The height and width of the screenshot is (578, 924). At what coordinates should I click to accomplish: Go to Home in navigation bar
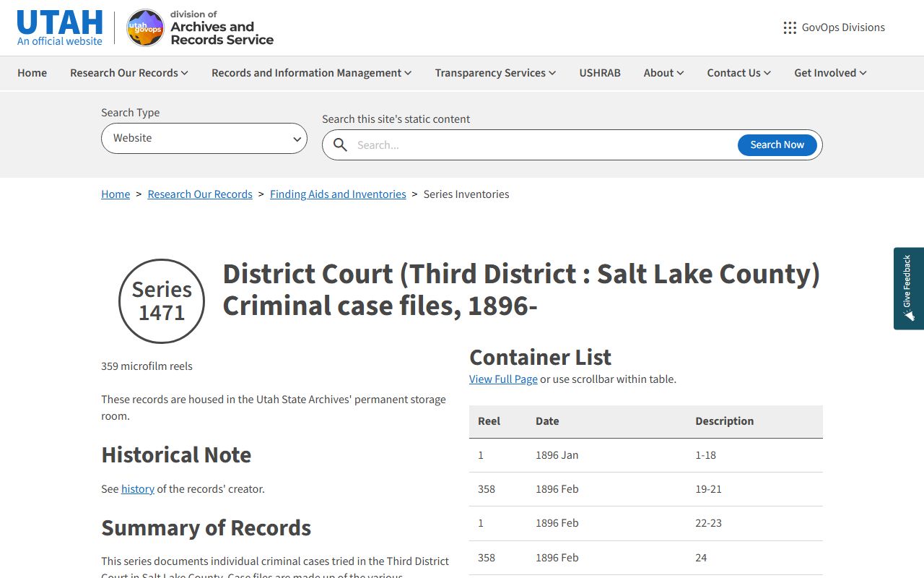(x=32, y=73)
